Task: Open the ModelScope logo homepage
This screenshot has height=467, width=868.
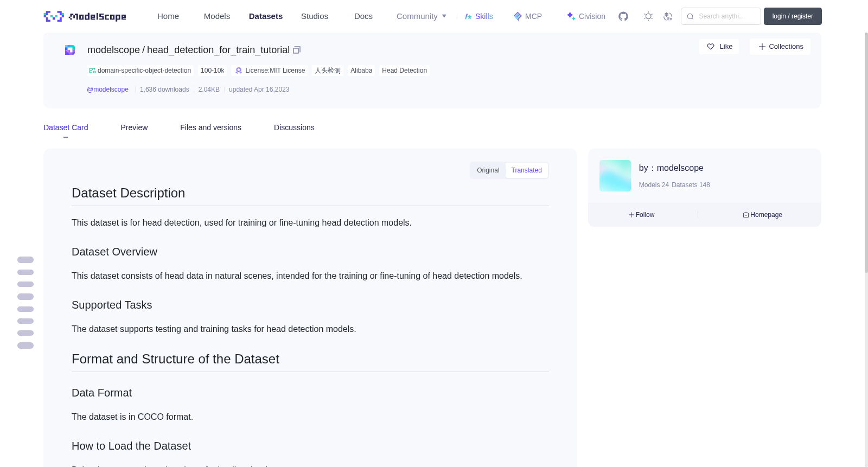Action: point(85,16)
